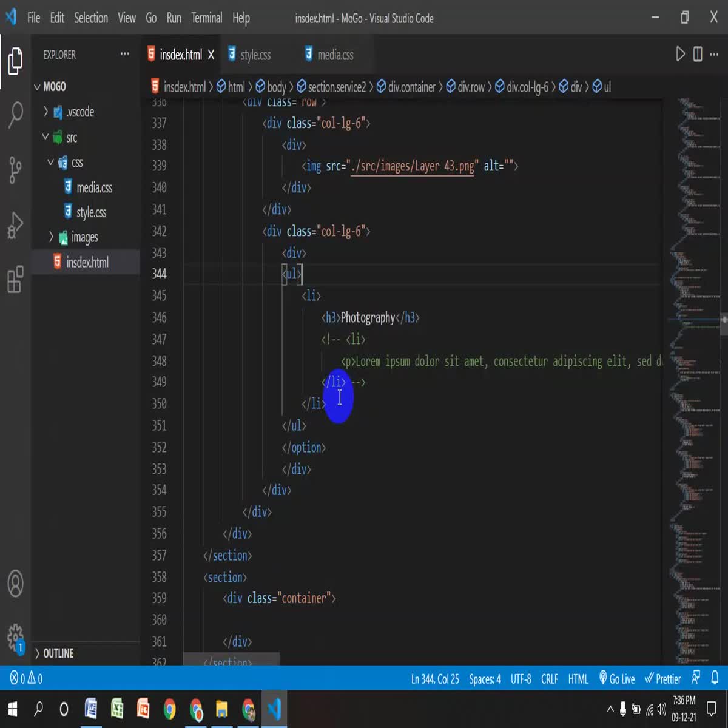Open the Accounts menu icon

pos(15,583)
